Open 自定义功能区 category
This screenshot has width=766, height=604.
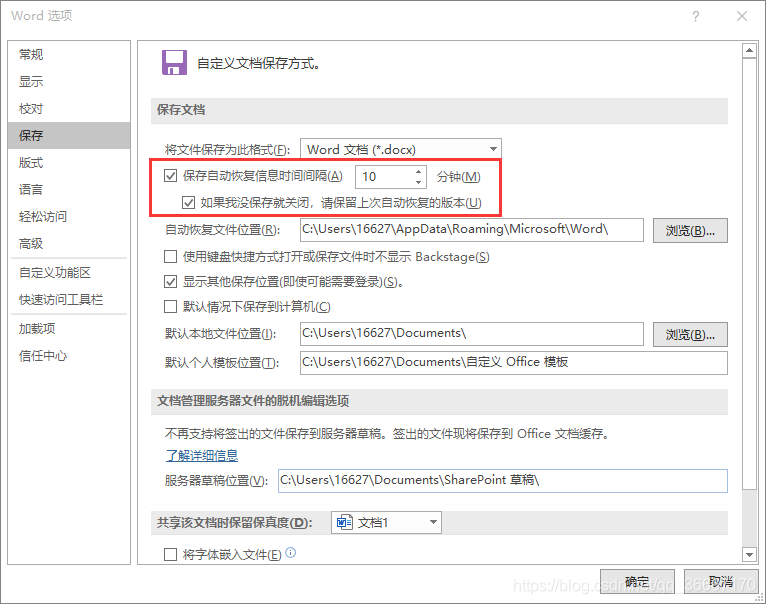click(69, 272)
